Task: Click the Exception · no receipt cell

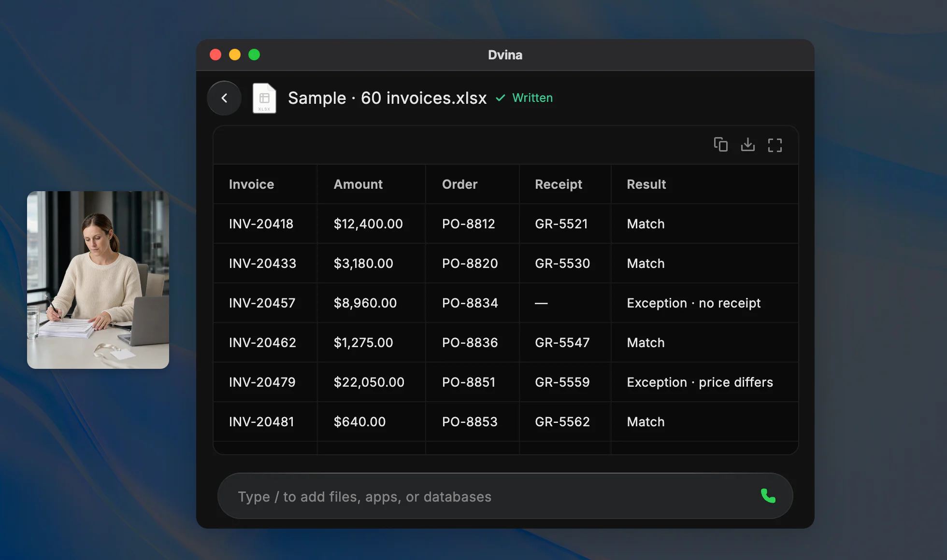Action: 693,303
